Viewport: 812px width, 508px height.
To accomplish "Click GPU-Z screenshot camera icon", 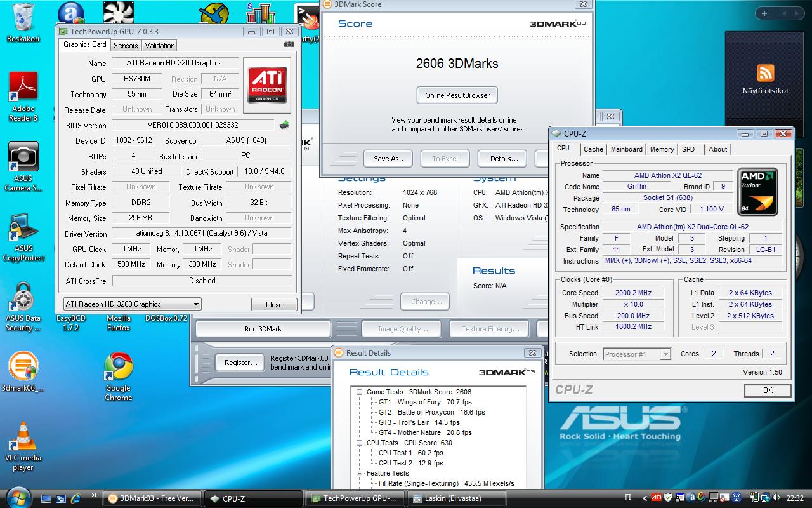I will (x=289, y=44).
